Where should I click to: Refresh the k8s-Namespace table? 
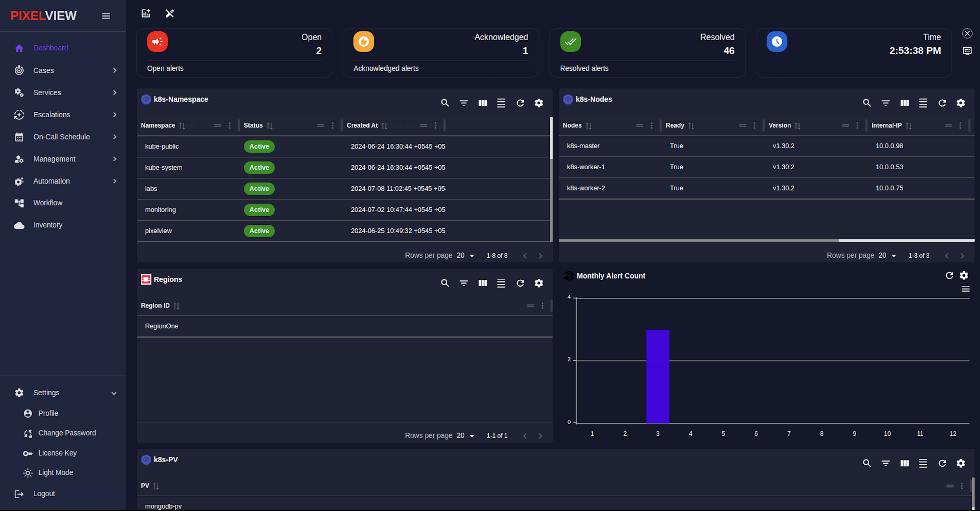[x=520, y=103]
